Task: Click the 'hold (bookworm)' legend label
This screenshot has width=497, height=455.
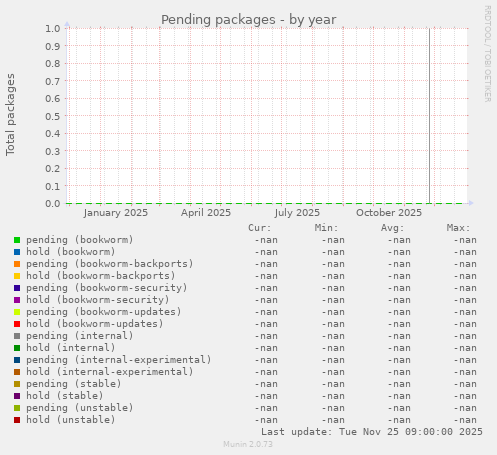Action: 71,252
